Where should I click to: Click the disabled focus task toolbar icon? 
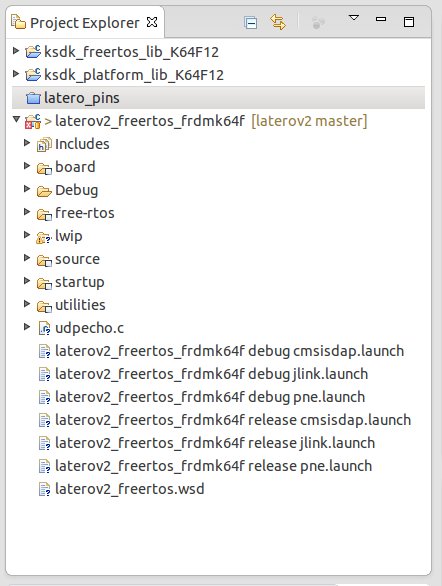318,22
